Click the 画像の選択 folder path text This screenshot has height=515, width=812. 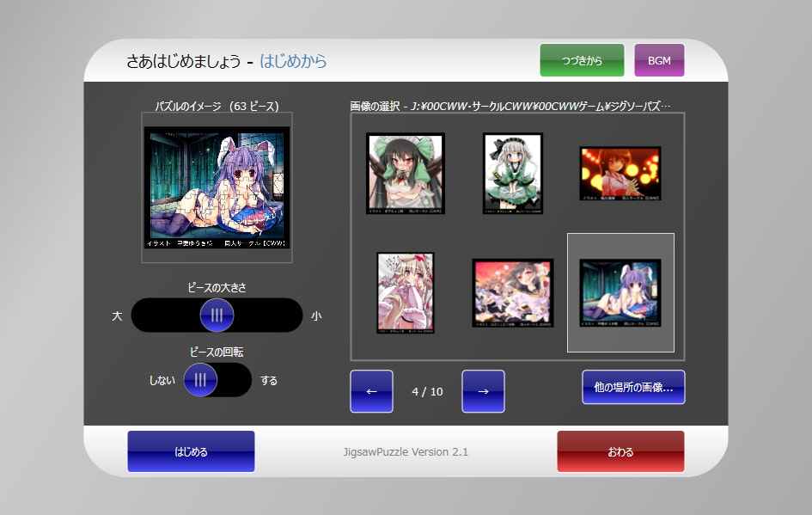coord(510,107)
